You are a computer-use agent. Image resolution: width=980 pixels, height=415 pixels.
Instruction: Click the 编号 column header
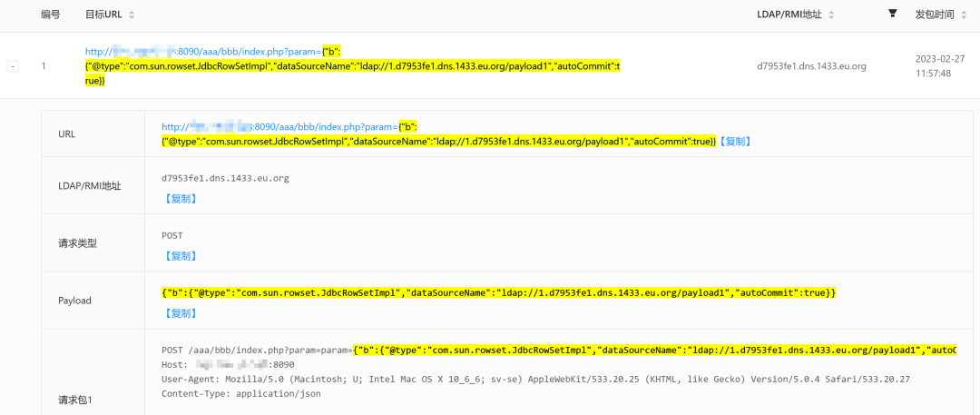tap(51, 15)
